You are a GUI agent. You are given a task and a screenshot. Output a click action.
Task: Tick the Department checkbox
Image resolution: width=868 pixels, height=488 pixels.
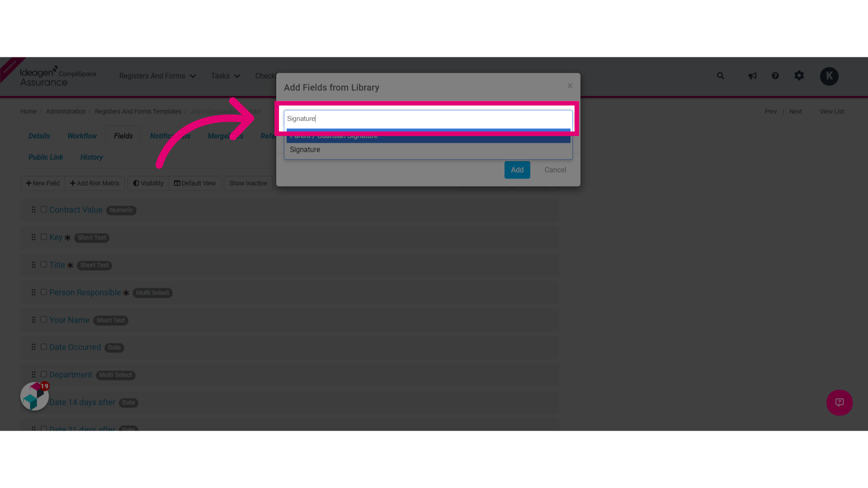(x=44, y=374)
